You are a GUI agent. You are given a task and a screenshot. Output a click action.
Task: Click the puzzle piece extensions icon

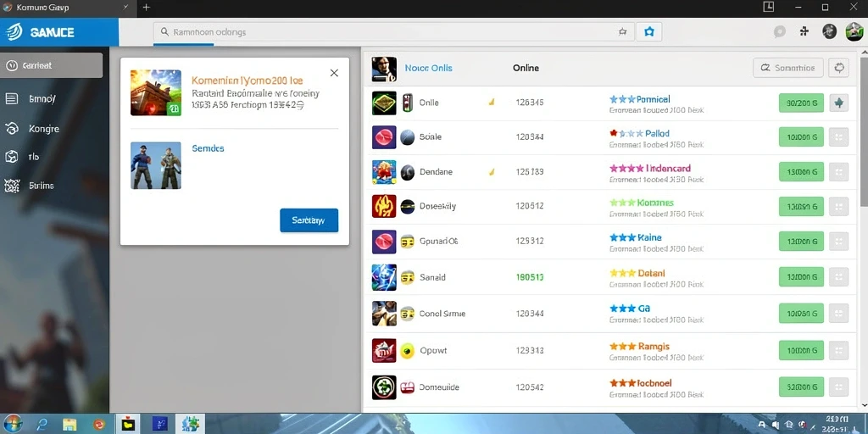(804, 31)
